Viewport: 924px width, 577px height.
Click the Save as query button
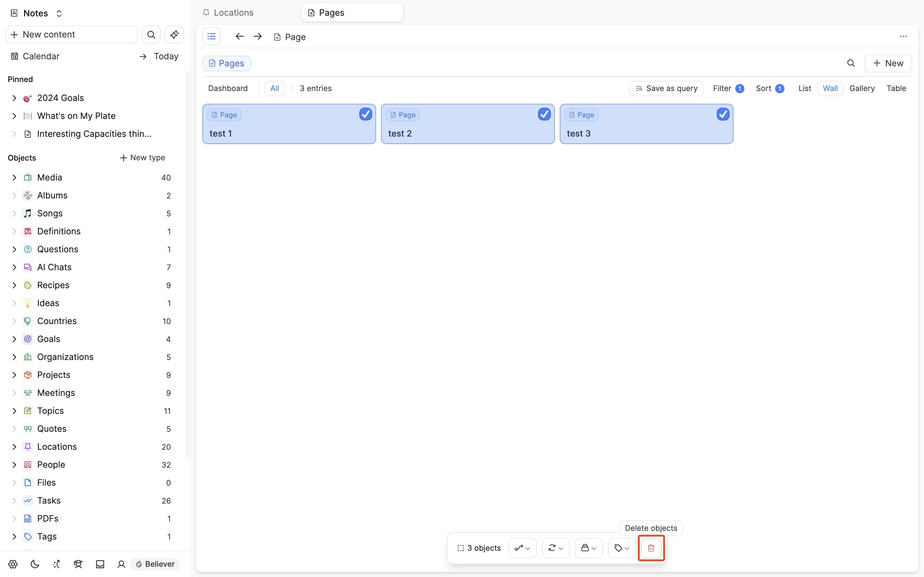coord(666,88)
